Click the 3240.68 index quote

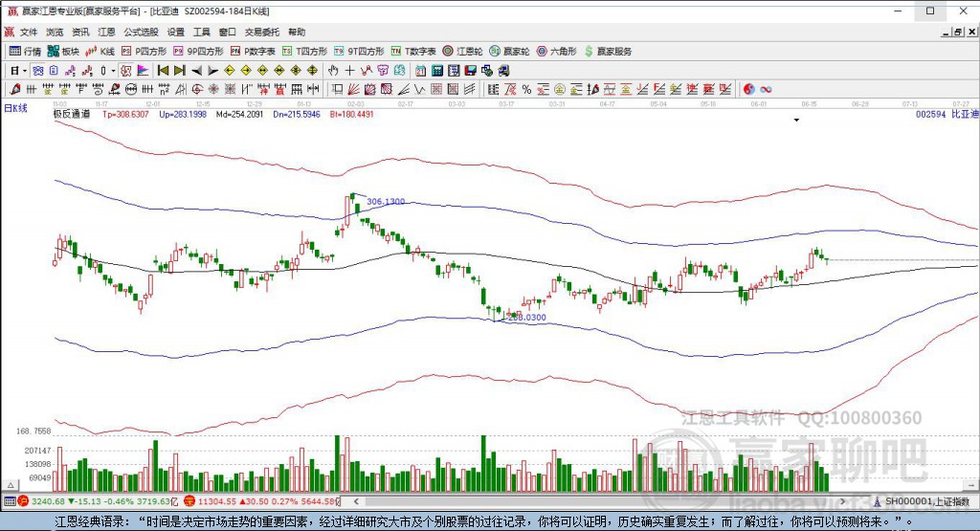coord(48,501)
